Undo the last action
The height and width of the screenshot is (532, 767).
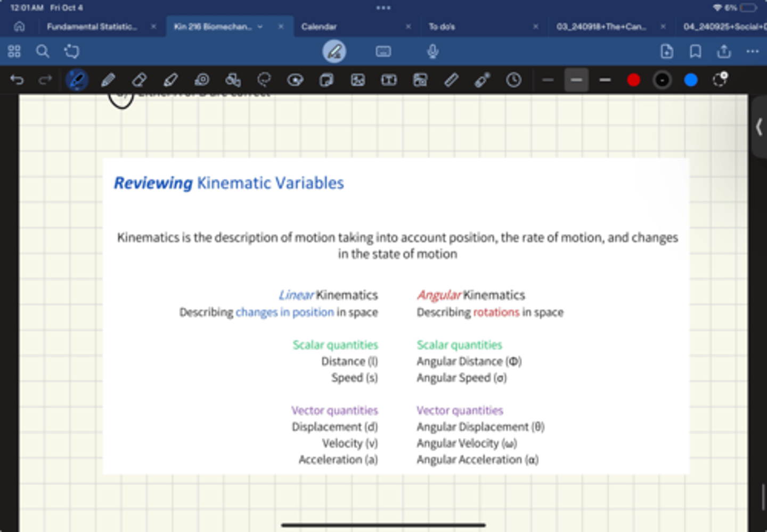[17, 80]
